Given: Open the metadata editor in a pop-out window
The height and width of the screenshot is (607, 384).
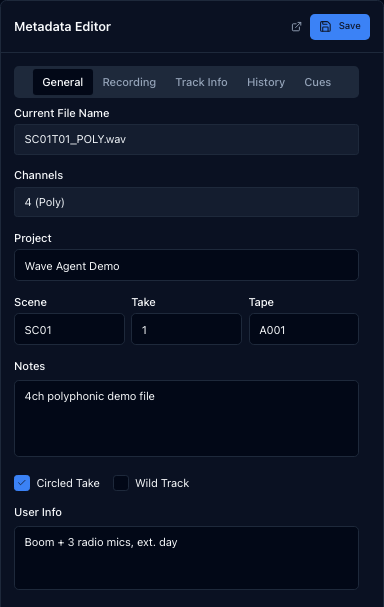Looking at the screenshot, I should 297,27.
